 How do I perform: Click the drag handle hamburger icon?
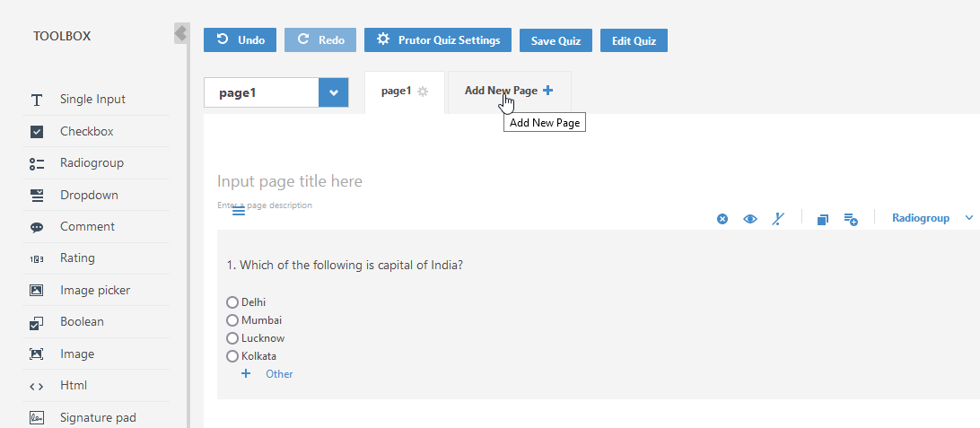pyautogui.click(x=239, y=212)
